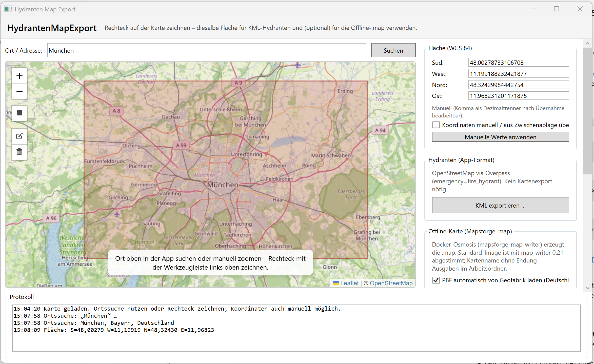Click the Unterschleißheim map label

tap(221, 109)
